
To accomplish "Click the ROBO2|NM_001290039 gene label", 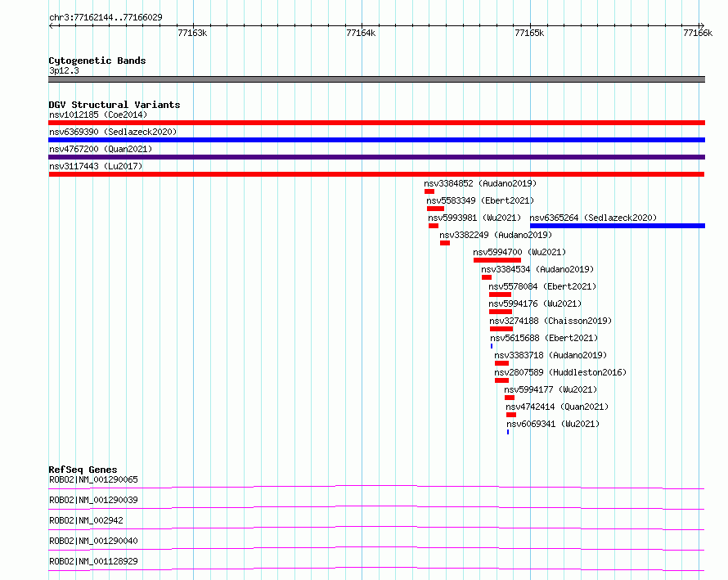I will click(x=93, y=500).
